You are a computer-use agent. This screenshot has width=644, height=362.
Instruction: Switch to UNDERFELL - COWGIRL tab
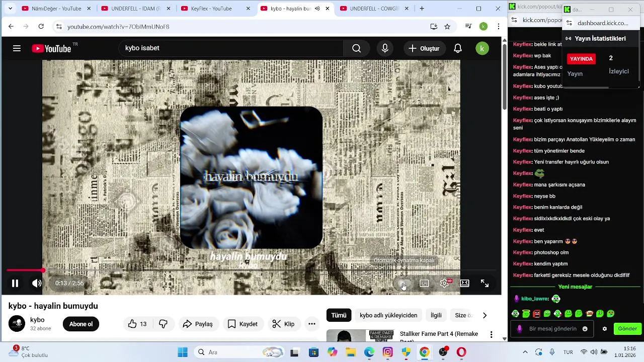coord(374,9)
